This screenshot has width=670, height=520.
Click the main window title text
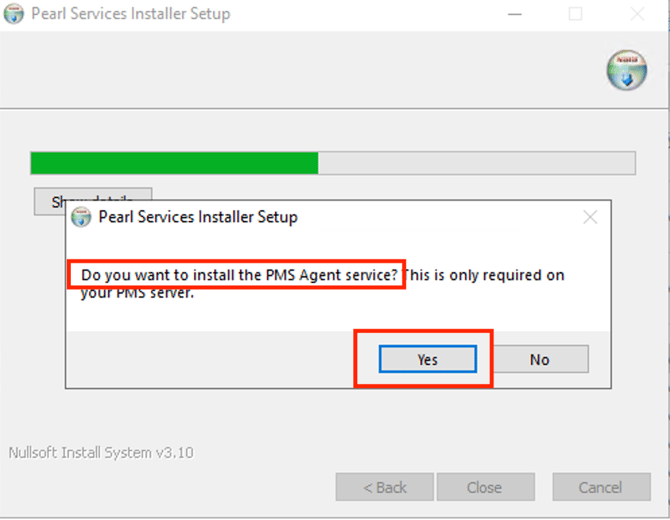pos(130,15)
